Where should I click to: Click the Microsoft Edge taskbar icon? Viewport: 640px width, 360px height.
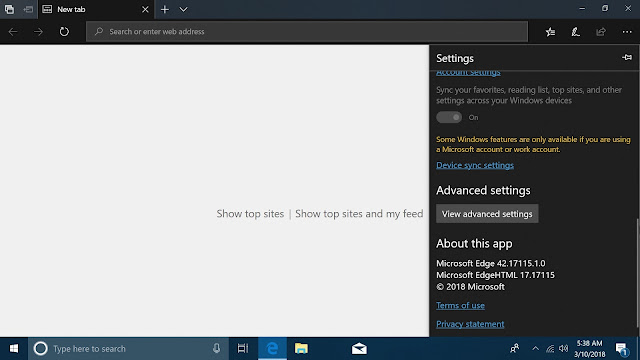click(x=272, y=349)
